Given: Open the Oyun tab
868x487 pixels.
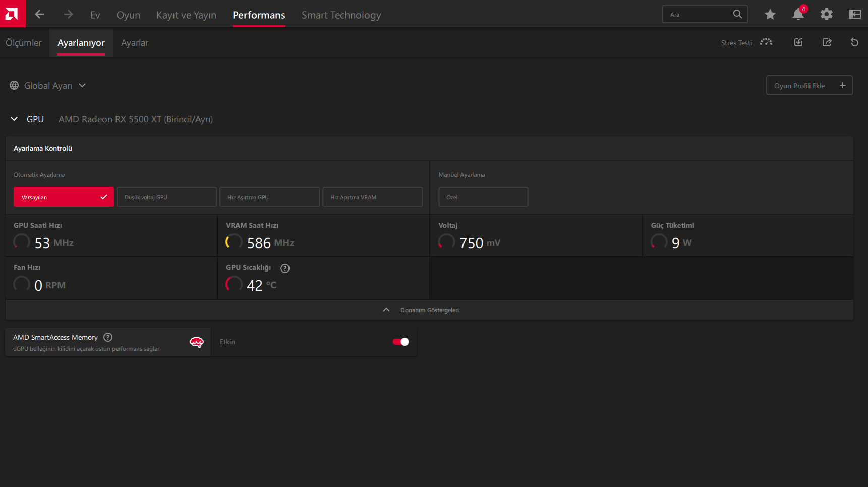Looking at the screenshot, I should [128, 15].
